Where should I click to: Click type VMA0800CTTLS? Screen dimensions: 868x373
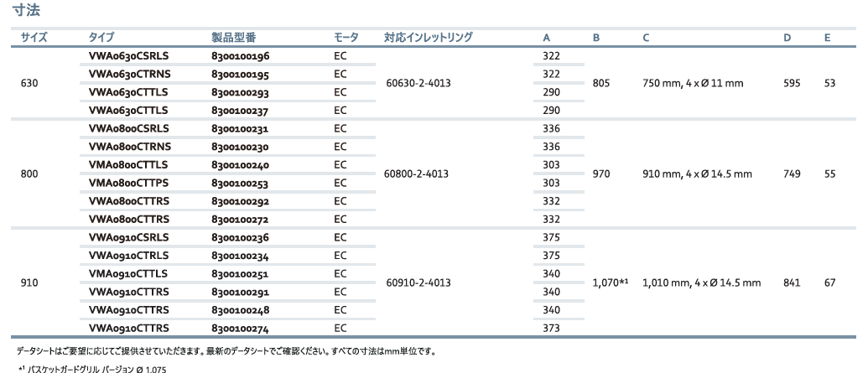[127, 165]
